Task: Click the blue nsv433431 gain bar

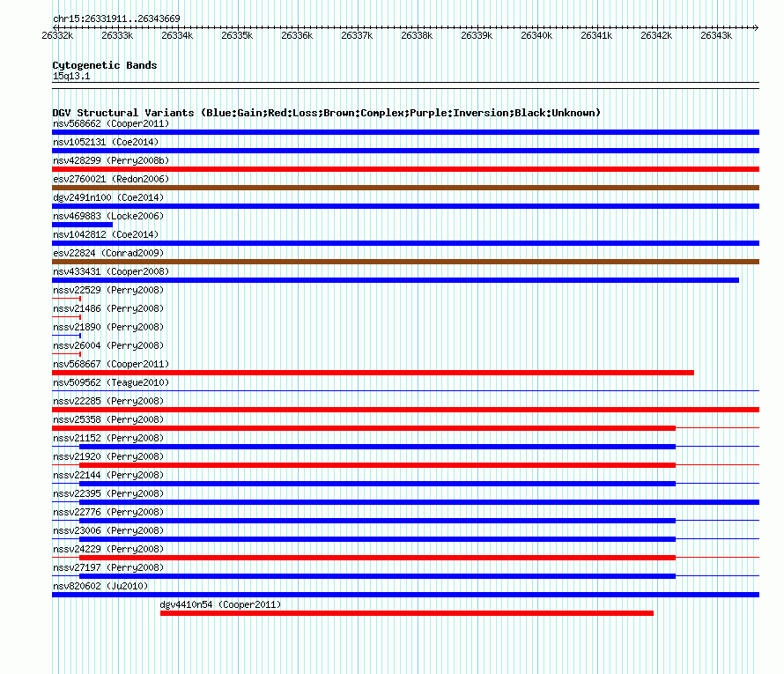Action: click(396, 280)
